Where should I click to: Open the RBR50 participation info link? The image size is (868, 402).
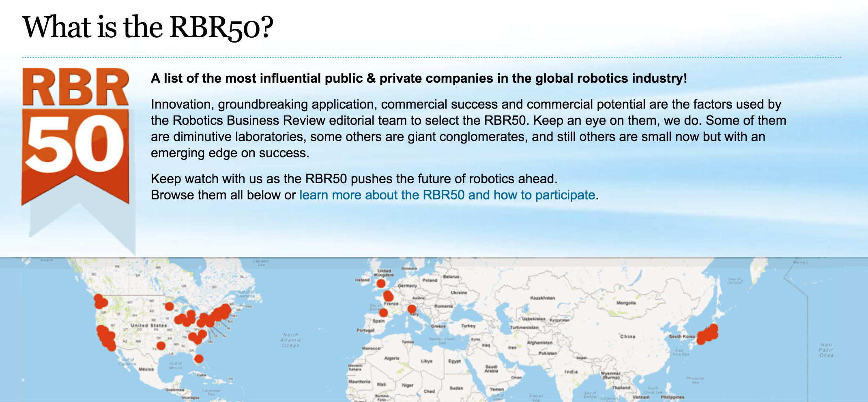click(x=447, y=195)
